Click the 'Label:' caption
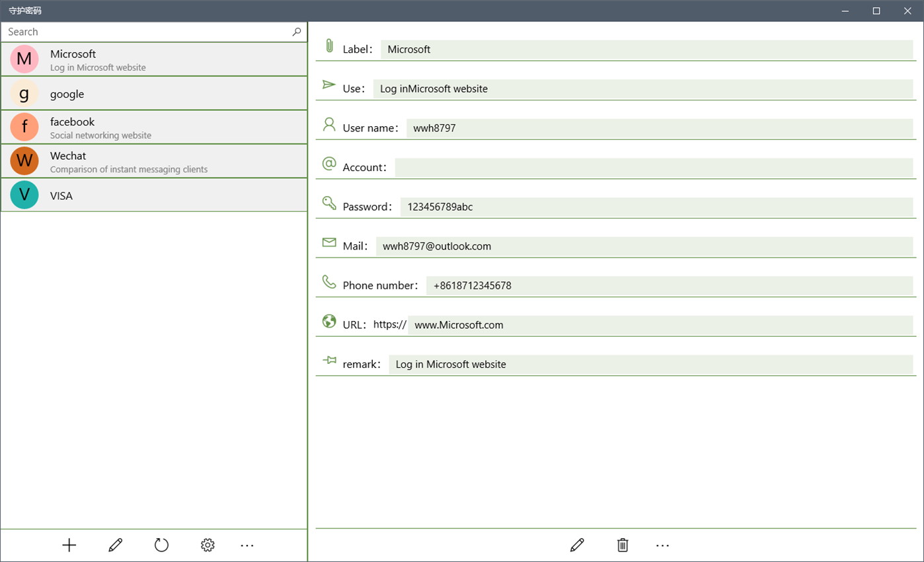Image resolution: width=924 pixels, height=562 pixels. pos(358,50)
